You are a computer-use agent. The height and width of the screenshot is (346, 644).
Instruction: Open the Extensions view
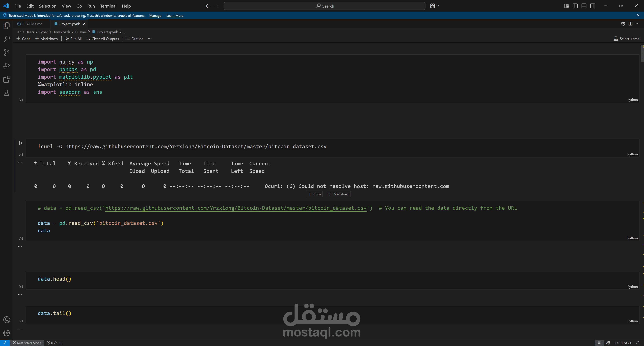[7, 79]
